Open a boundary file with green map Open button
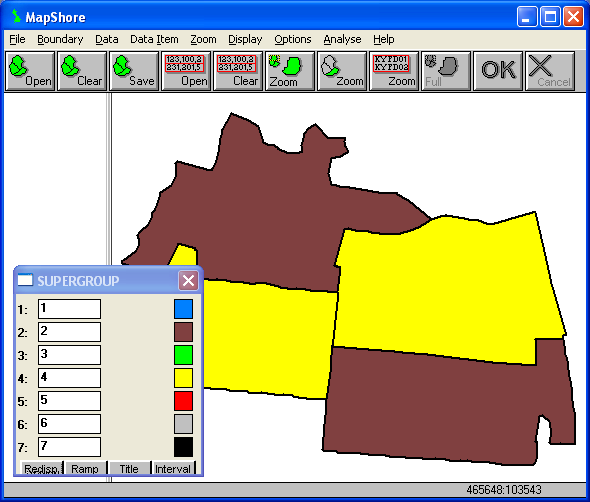The height and width of the screenshot is (502, 590). [x=30, y=71]
